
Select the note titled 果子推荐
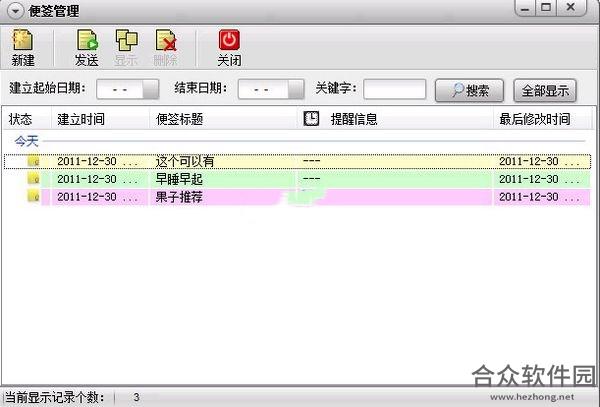tap(297, 197)
